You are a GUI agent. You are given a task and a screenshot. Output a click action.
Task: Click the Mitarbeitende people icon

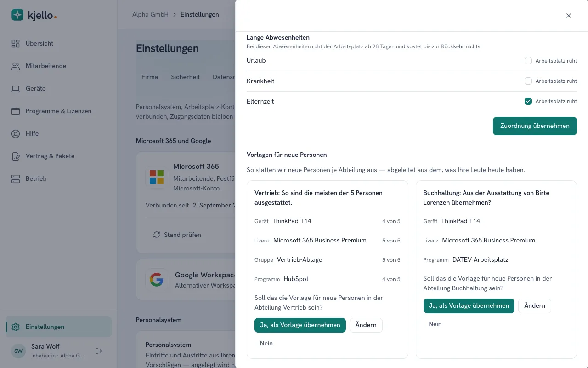(16, 66)
